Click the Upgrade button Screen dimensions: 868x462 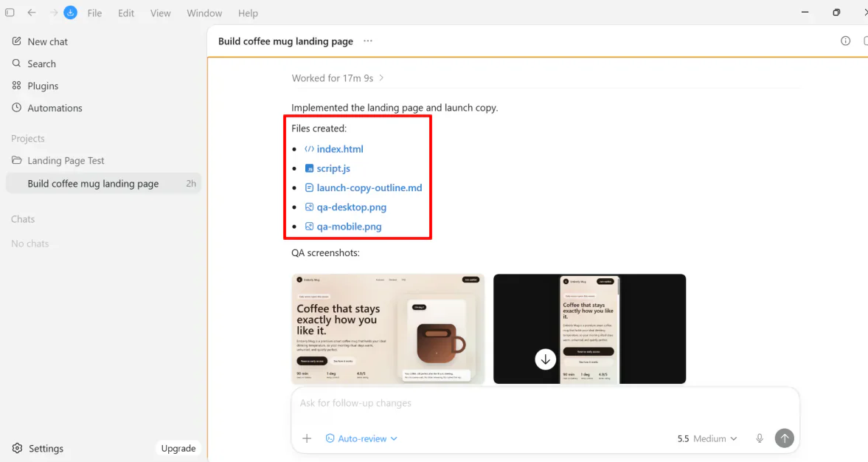click(178, 448)
